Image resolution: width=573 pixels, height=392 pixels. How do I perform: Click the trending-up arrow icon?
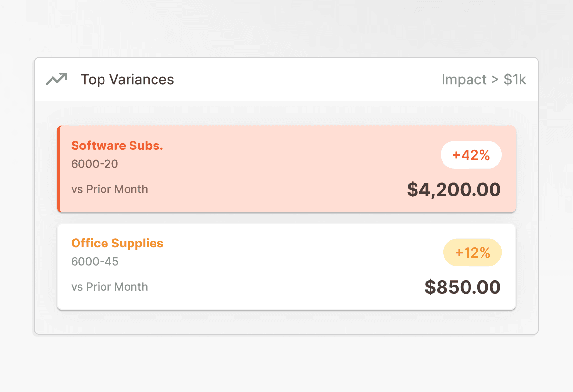[x=56, y=79]
